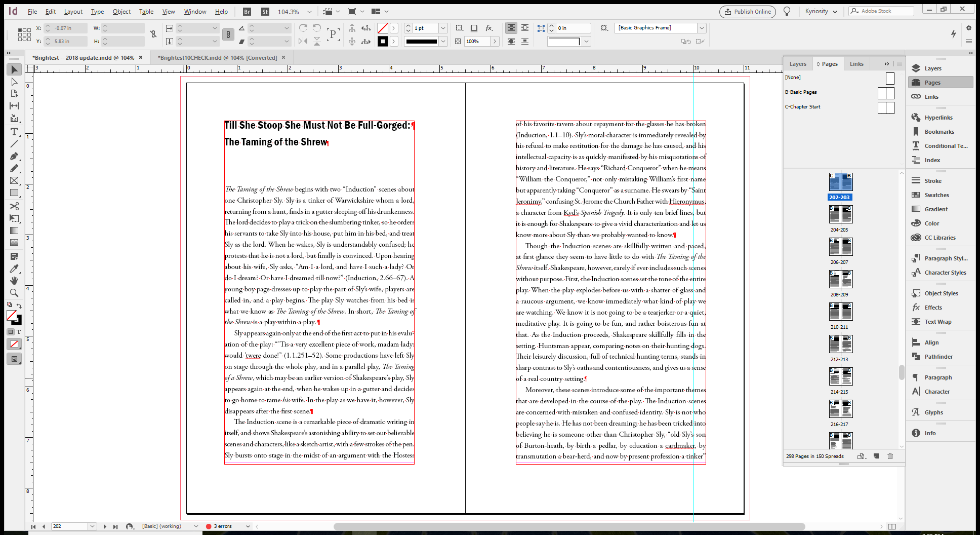
Task: Click the Quick Apply lightning bolt
Action: pyautogui.click(x=954, y=34)
